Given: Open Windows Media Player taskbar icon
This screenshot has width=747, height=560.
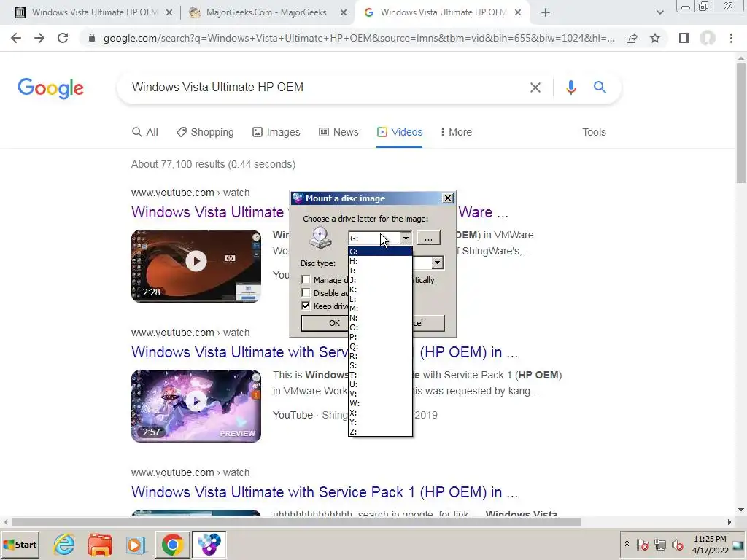Looking at the screenshot, I should pyautogui.click(x=136, y=545).
